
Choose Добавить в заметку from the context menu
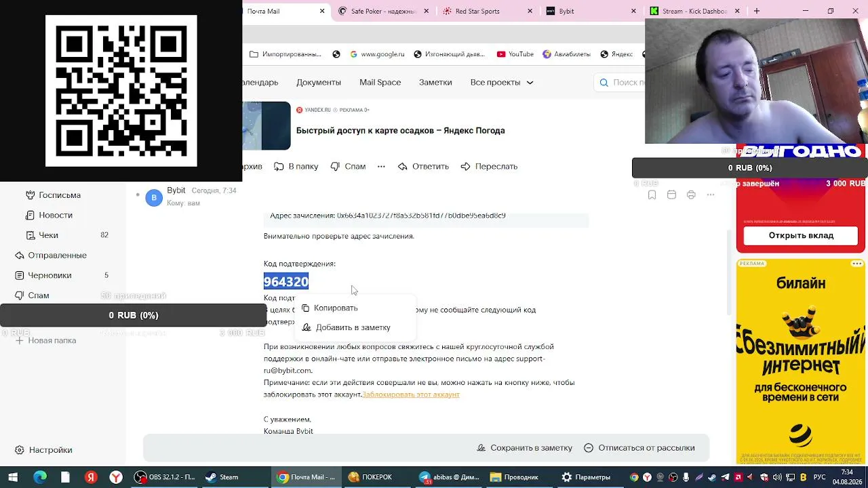[x=347, y=327]
